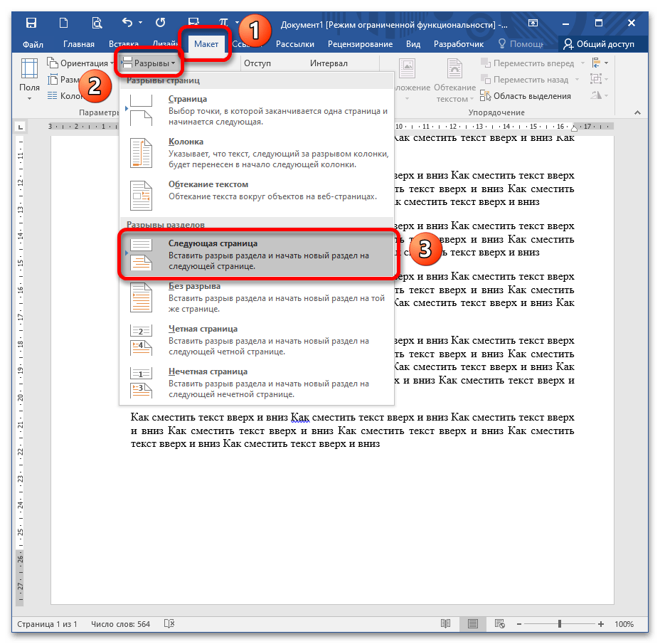This screenshot has height=644, width=660.
Task: Click the Общий доступ share button
Action: click(599, 44)
